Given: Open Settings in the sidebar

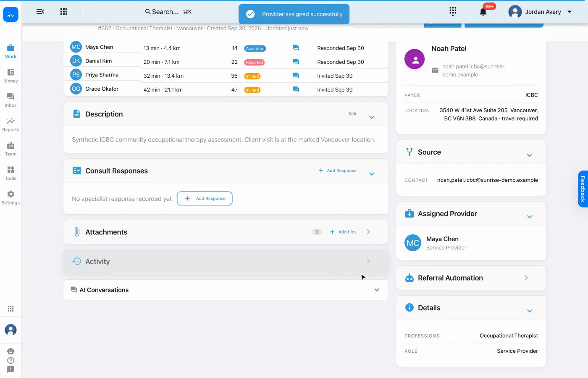Looking at the screenshot, I should point(11,198).
